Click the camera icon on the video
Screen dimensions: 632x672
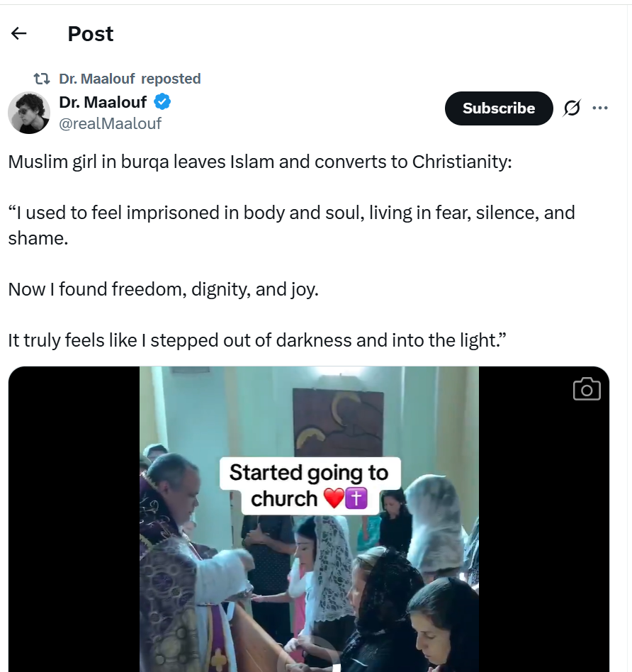[586, 388]
